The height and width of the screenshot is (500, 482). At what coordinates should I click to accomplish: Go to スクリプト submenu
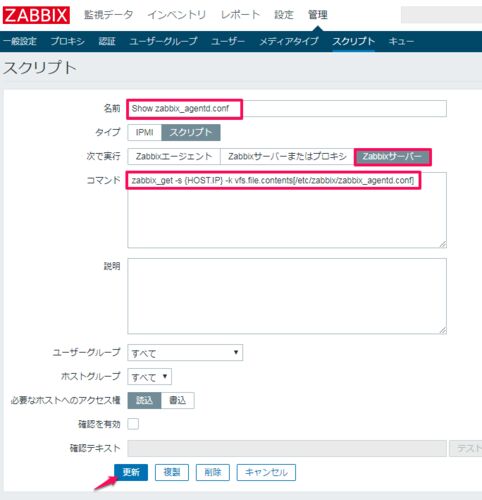coord(353,41)
